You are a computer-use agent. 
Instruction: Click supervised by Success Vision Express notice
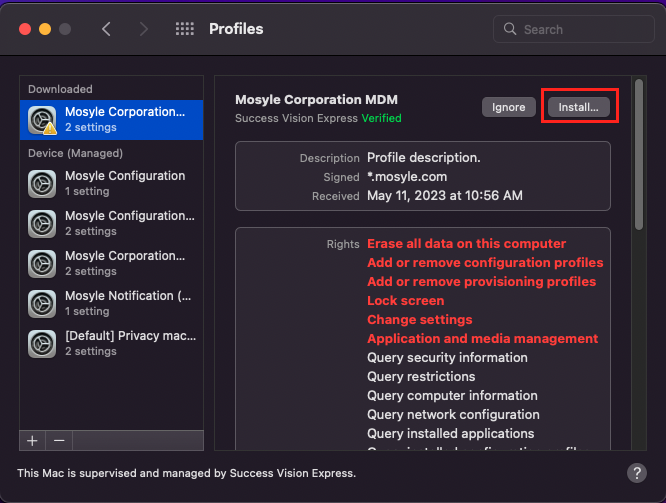pos(186,473)
